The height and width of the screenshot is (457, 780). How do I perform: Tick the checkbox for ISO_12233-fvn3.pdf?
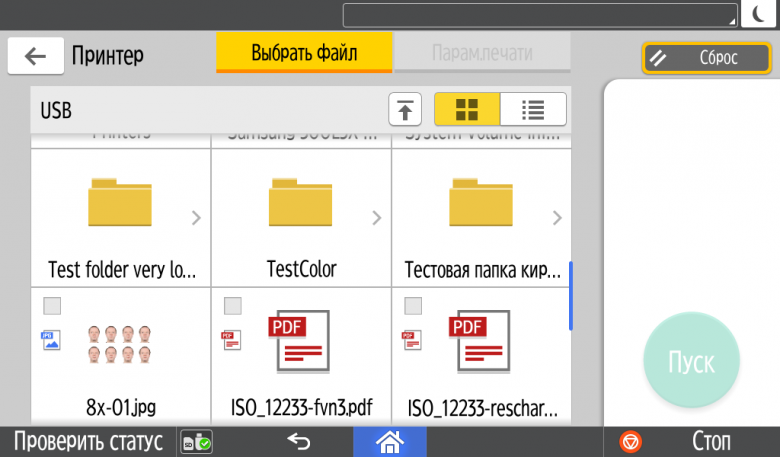tap(233, 306)
